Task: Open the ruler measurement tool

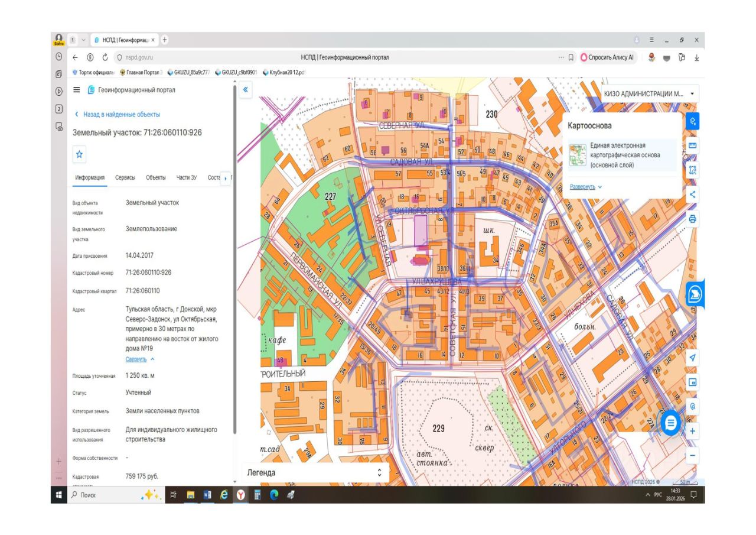Action: (x=693, y=145)
